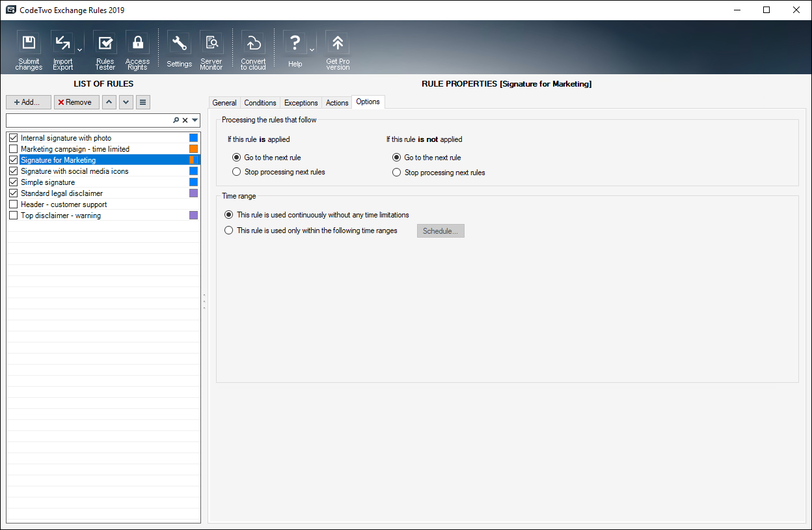Viewport: 812px width, 530px height.
Task: Choose rule used only within time ranges
Action: [x=228, y=230]
